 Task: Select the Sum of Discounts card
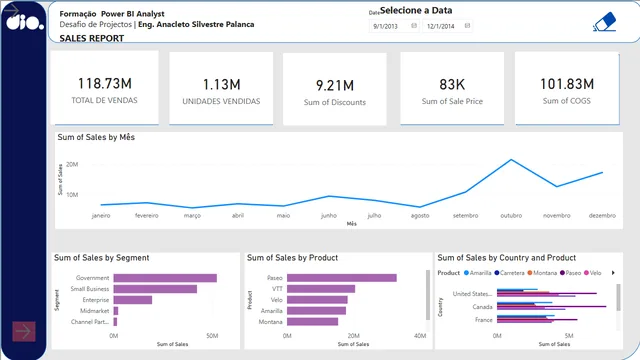335,89
